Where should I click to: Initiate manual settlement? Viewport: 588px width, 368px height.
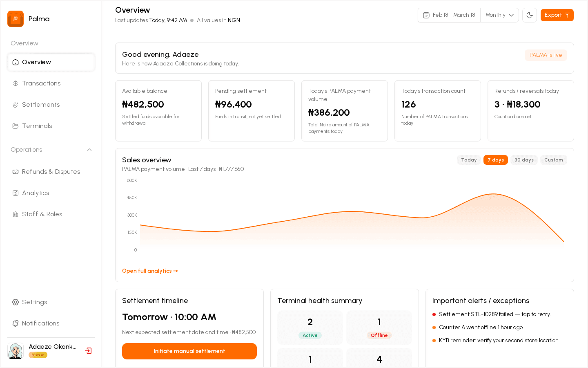click(189, 351)
